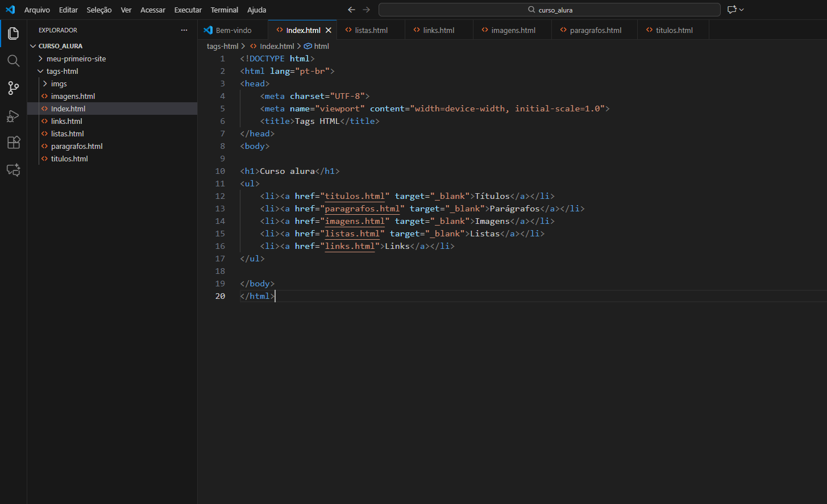Open the Explorer view in activity bar

[13, 34]
